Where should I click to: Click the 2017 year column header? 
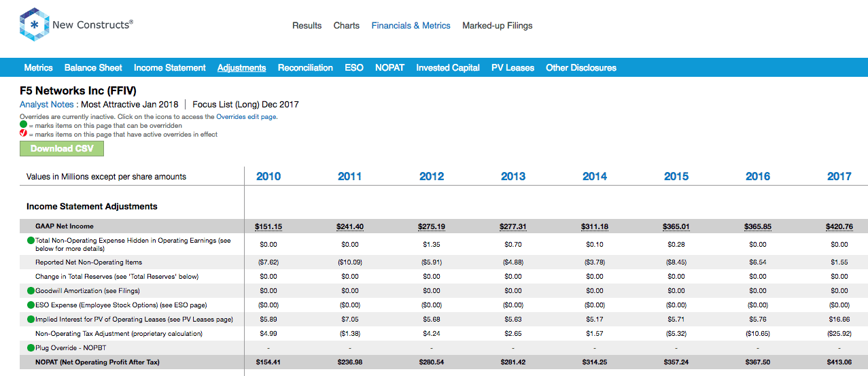point(839,176)
